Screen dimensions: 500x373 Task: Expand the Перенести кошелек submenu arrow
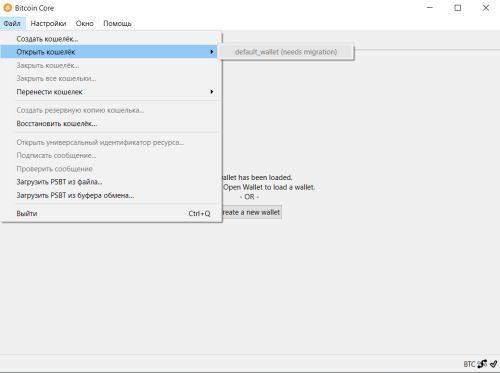pyautogui.click(x=212, y=92)
